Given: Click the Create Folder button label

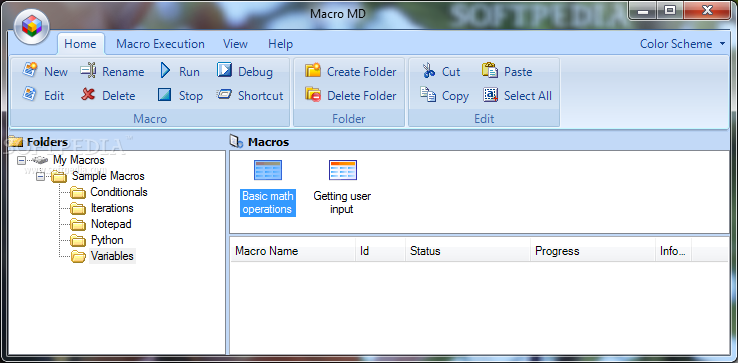Looking at the screenshot, I should [x=361, y=72].
